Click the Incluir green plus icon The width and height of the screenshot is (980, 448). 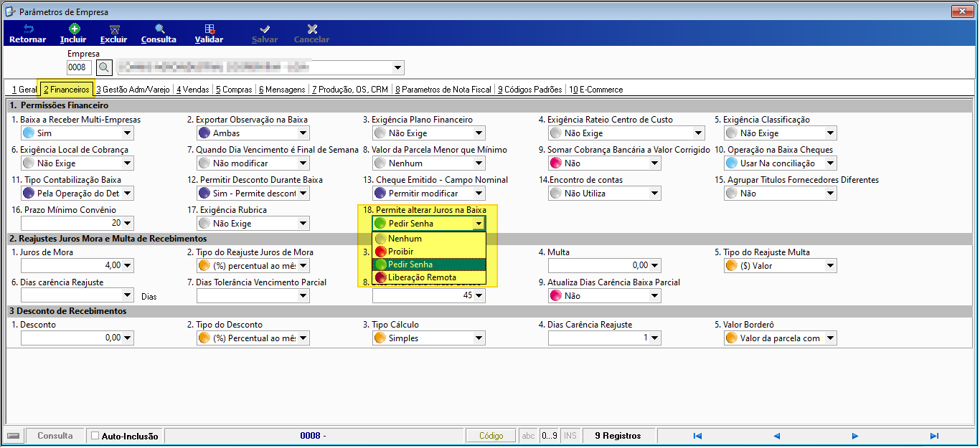73,29
